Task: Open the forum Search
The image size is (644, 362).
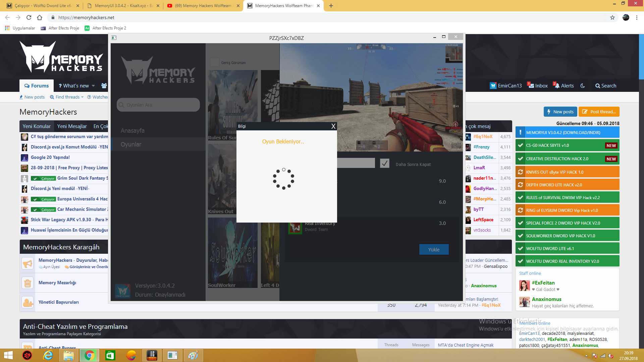Action: [606, 86]
